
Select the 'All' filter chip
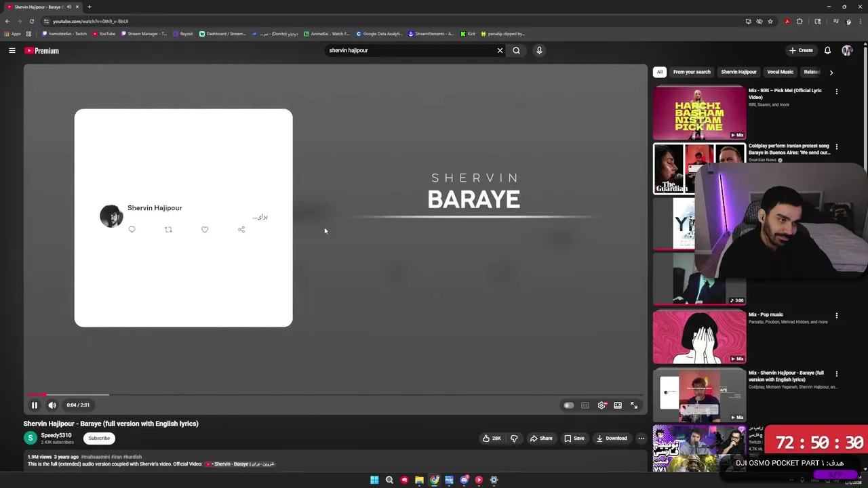point(660,72)
